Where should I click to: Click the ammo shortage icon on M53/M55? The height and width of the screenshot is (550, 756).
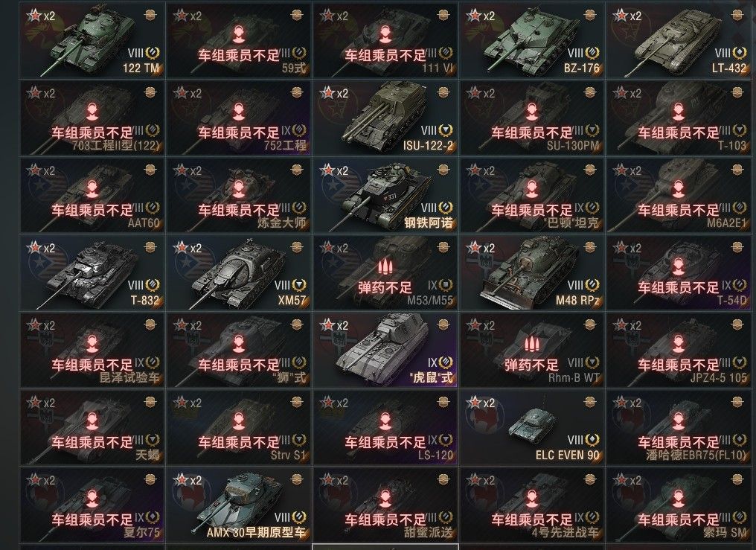click(384, 266)
